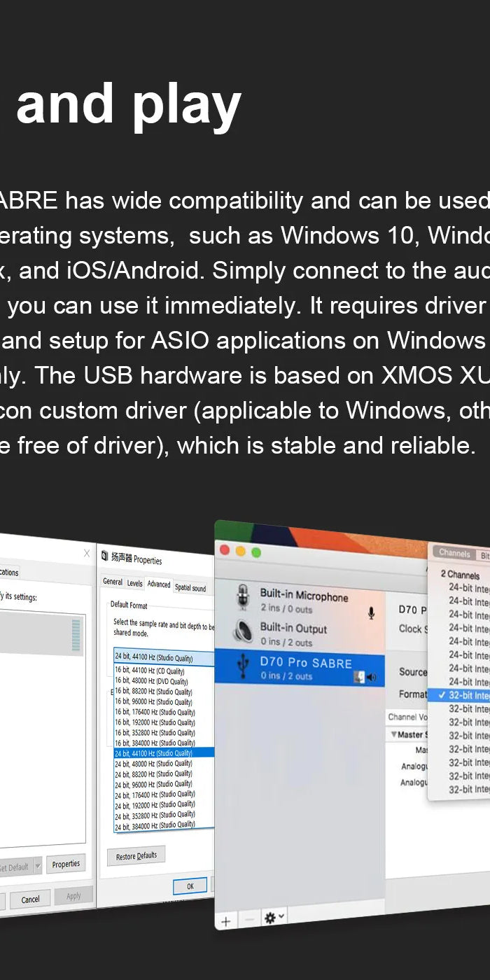Viewport: 490px width, 980px height.
Task: Switch to the Levels tab
Action: (134, 583)
